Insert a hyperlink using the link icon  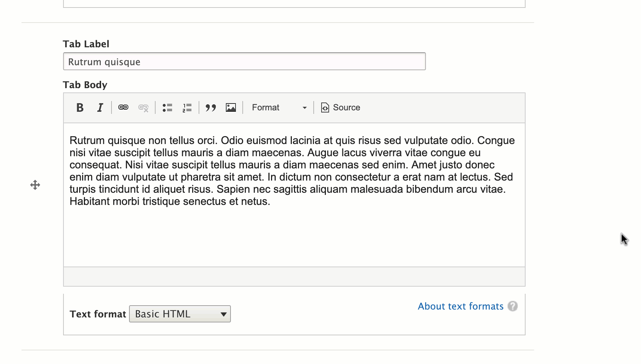(x=123, y=107)
